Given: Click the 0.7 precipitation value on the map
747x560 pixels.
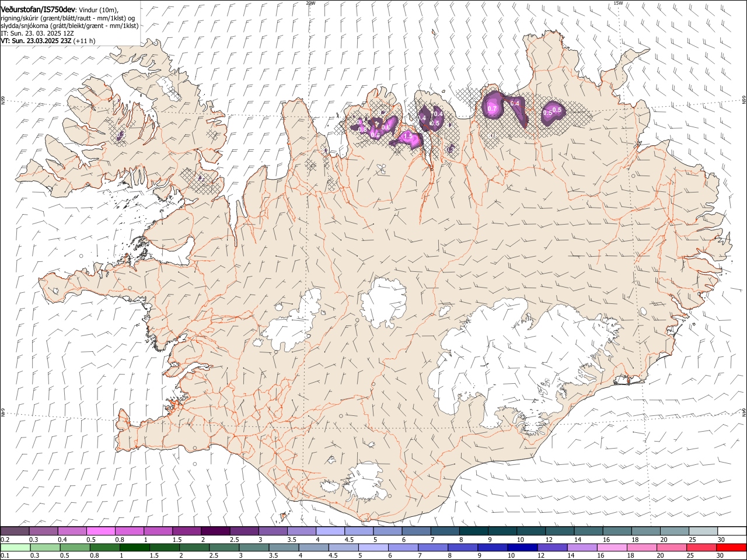Looking at the screenshot, I should pos(491,109).
